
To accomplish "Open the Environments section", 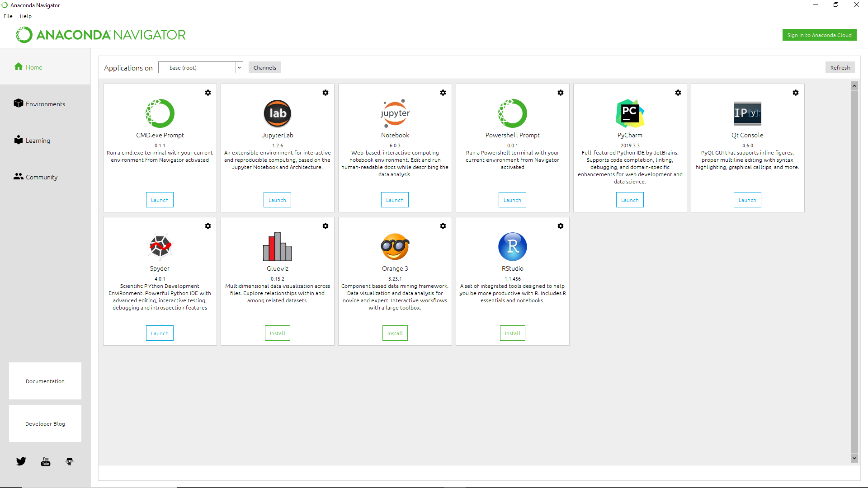I will [45, 103].
